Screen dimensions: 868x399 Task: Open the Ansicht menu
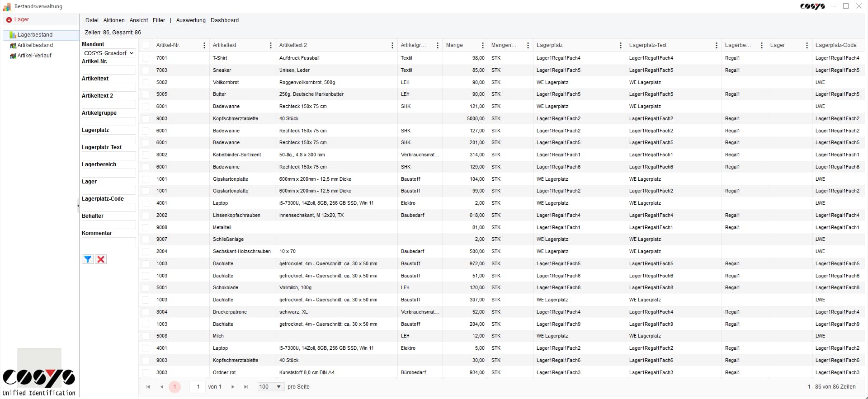coord(139,20)
